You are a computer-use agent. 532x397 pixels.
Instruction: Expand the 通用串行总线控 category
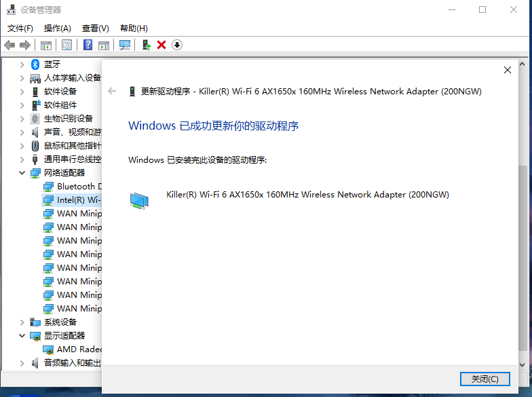22,159
